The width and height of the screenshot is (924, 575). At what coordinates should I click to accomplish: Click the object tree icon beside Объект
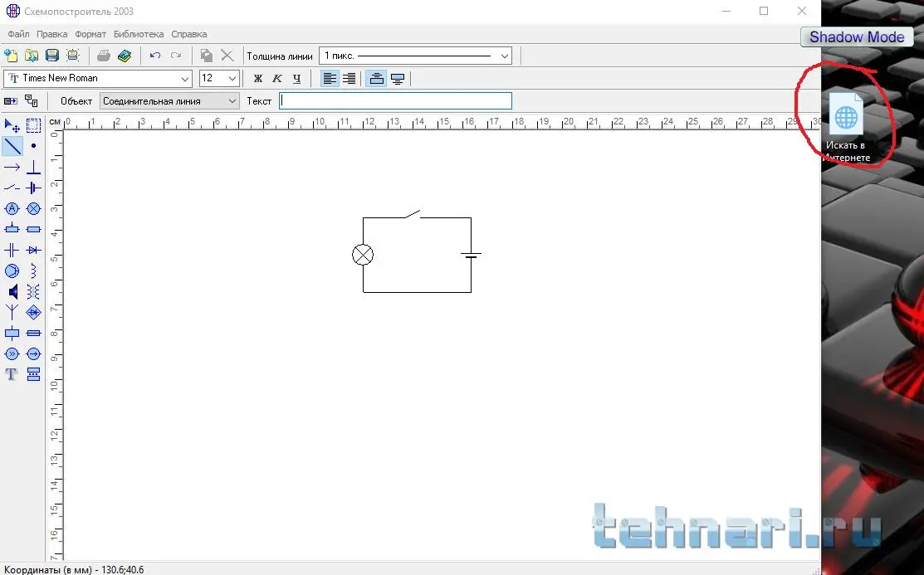coord(32,100)
